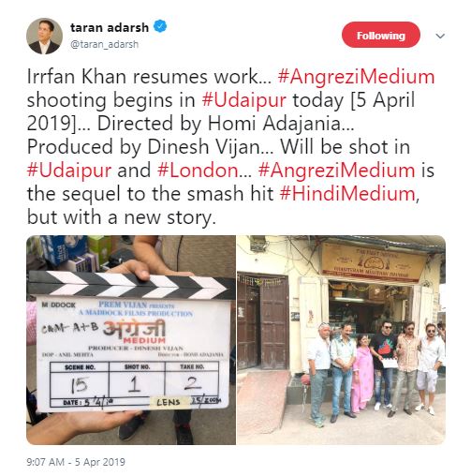Open the first #AngreziMedium hashtag
The image size is (471, 476).
point(356,77)
